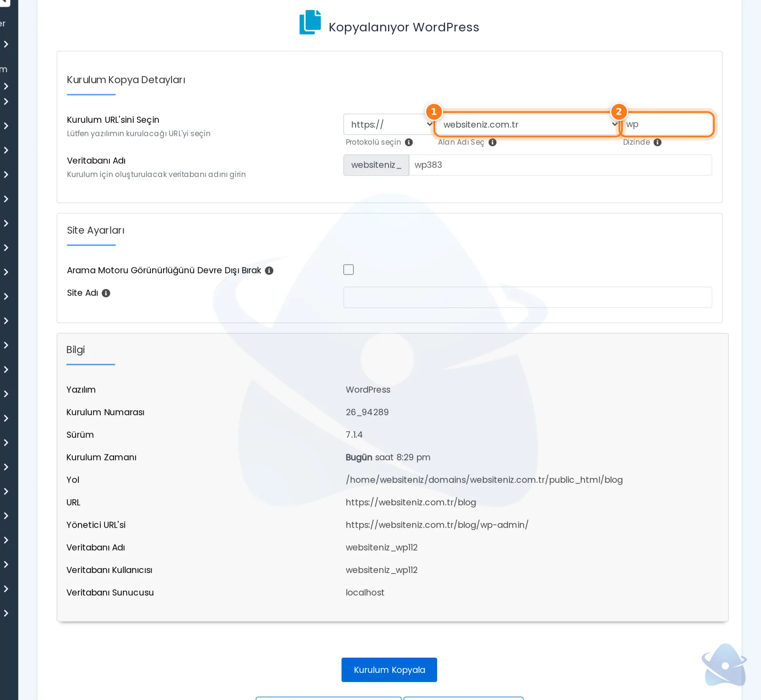Open the https:// protocol dropdown
Viewport: 761px width, 700px height.
(x=389, y=124)
